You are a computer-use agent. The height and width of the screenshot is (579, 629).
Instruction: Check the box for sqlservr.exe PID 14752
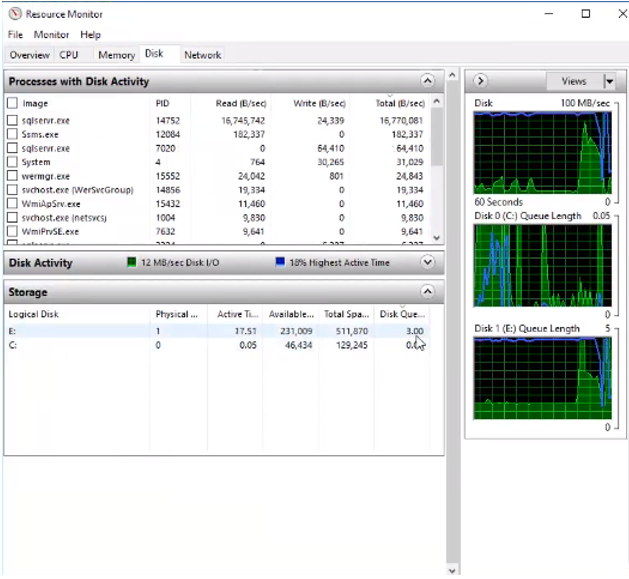pos(12,120)
